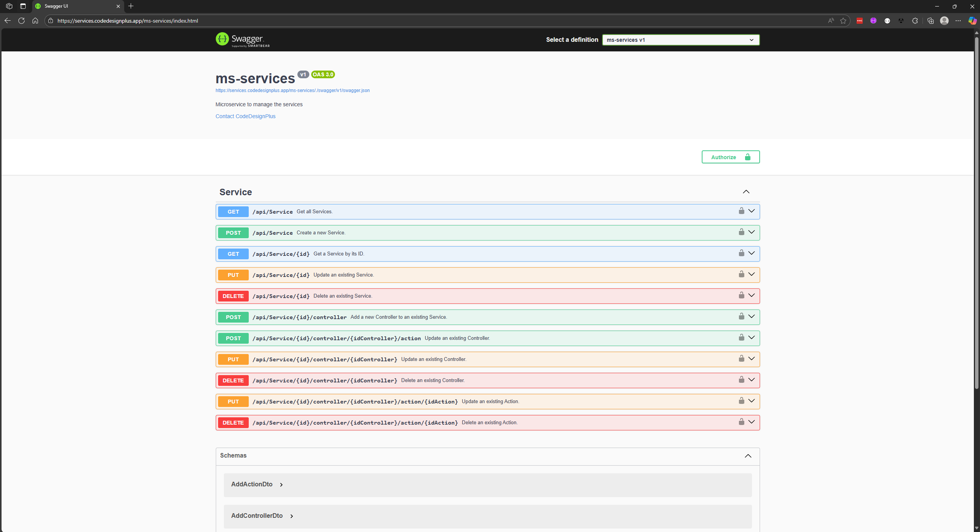The height and width of the screenshot is (532, 980).
Task: Click DELETE badge for Delete an existing Service
Action: (x=233, y=296)
